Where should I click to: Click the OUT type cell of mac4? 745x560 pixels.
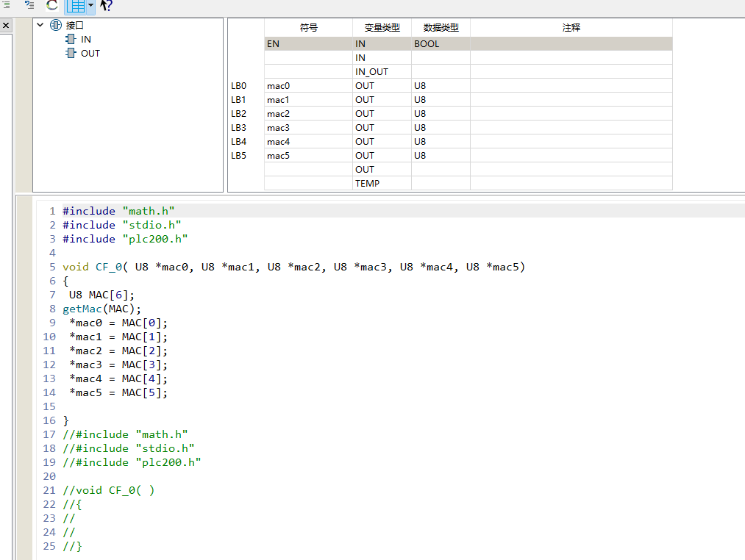[382, 142]
